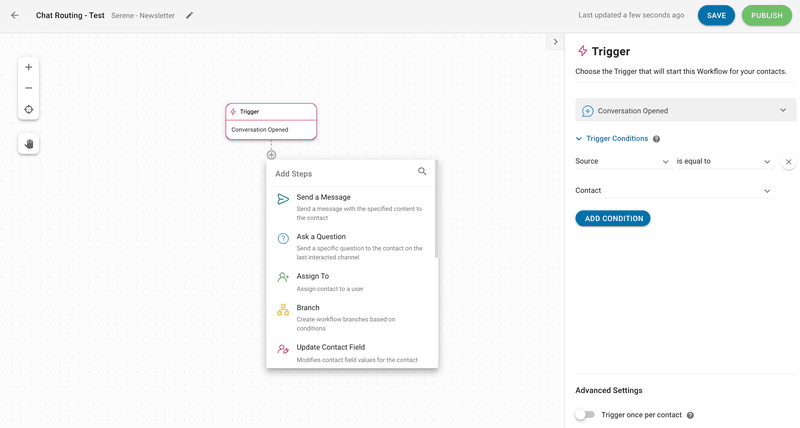Open the Conversation Opened trigger dropdown
The height and width of the screenshot is (428, 800).
point(685,110)
